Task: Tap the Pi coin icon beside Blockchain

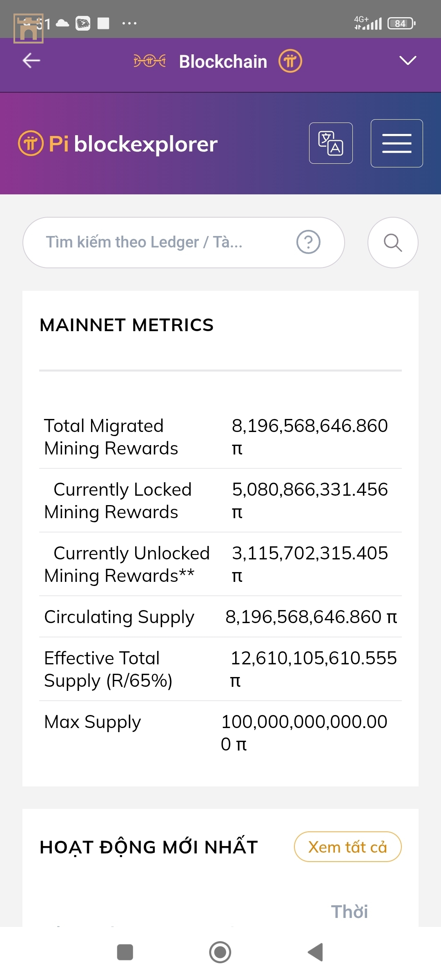Action: point(290,61)
